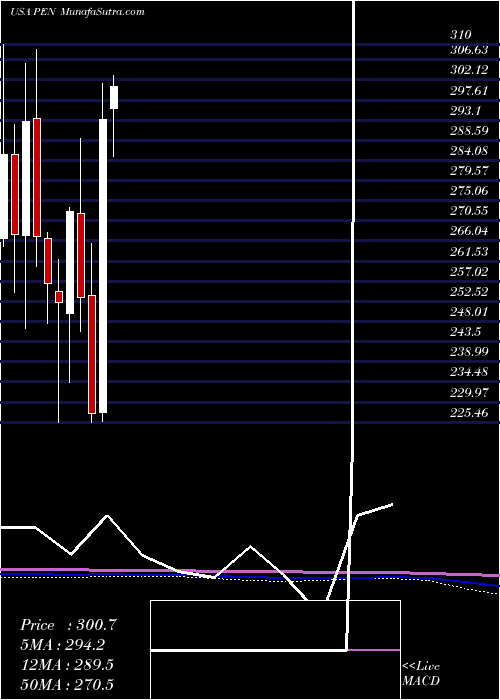Viewport: 500px width, 700px height.
Task: Click the 248.01 price axis label
Action: coord(468,312)
